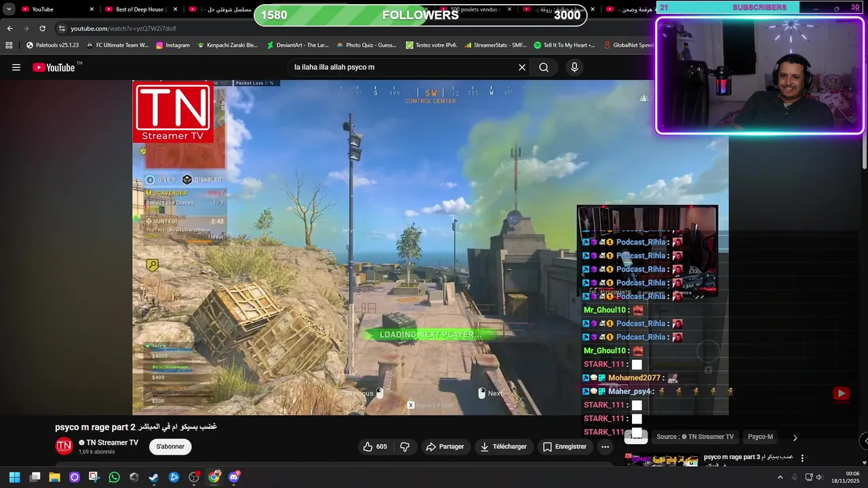Show hidden icons in system tray
The image size is (868, 488).
(x=780, y=477)
